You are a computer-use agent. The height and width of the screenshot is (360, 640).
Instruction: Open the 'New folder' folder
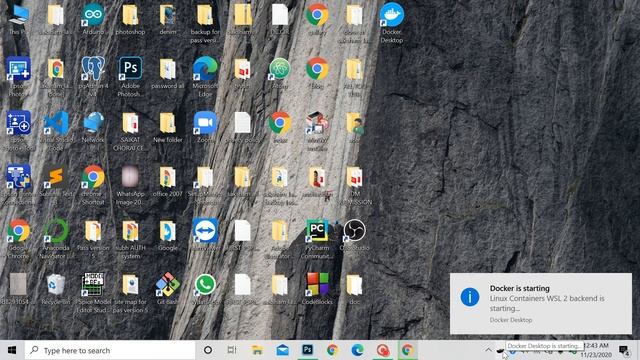click(168, 127)
